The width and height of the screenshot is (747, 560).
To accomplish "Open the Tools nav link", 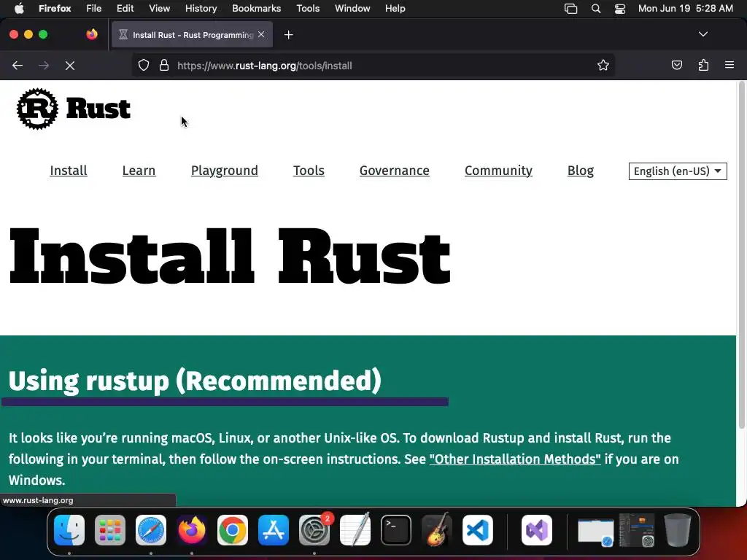I will 309,171.
